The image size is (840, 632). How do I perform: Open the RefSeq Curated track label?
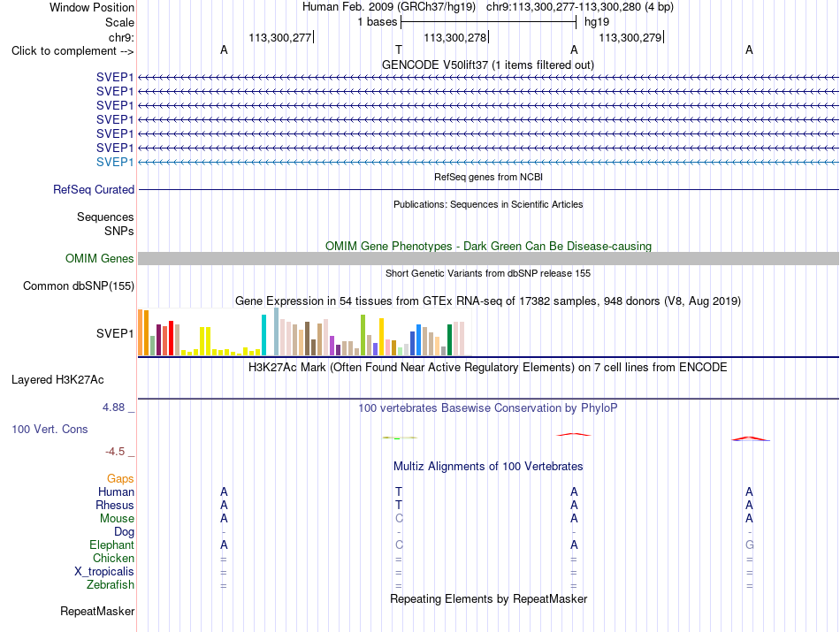(94, 189)
